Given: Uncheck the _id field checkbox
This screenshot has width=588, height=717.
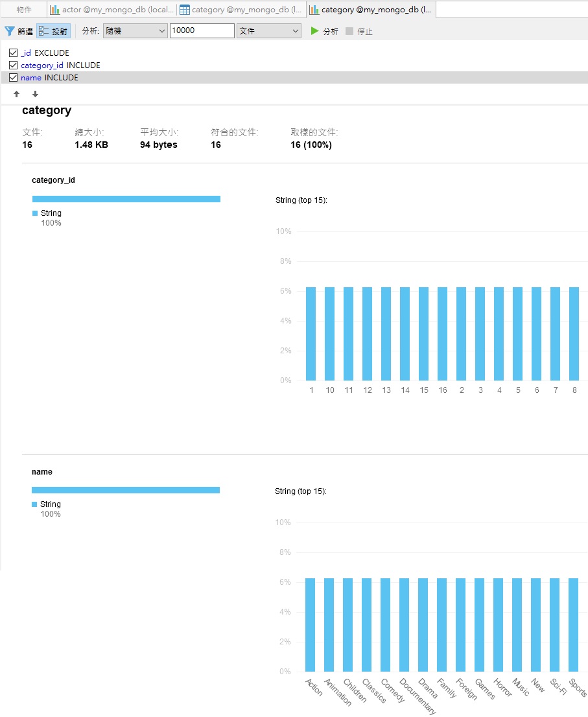Looking at the screenshot, I should pyautogui.click(x=13, y=53).
